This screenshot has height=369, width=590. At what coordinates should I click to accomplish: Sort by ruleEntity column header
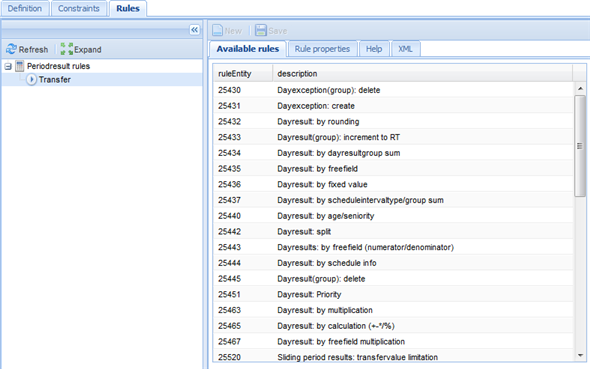243,73
